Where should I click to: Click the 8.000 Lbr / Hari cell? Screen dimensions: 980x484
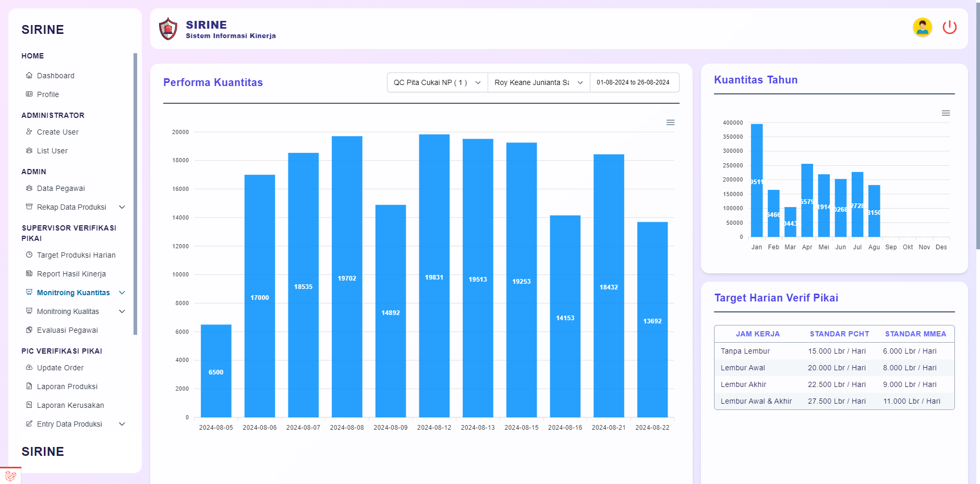click(910, 368)
